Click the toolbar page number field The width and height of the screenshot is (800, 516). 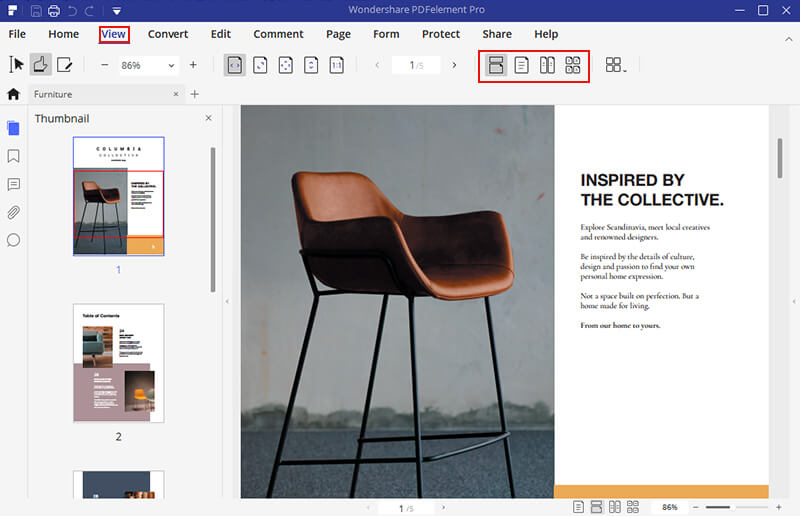416,65
